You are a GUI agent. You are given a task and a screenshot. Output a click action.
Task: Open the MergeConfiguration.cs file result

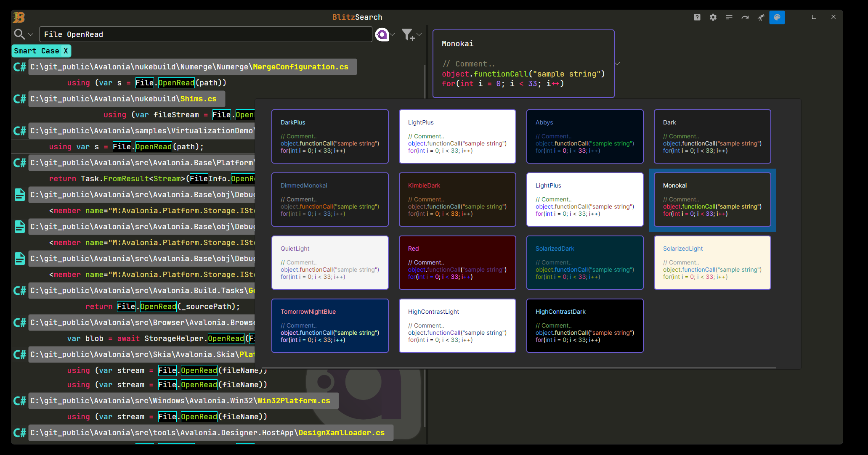pyautogui.click(x=193, y=67)
